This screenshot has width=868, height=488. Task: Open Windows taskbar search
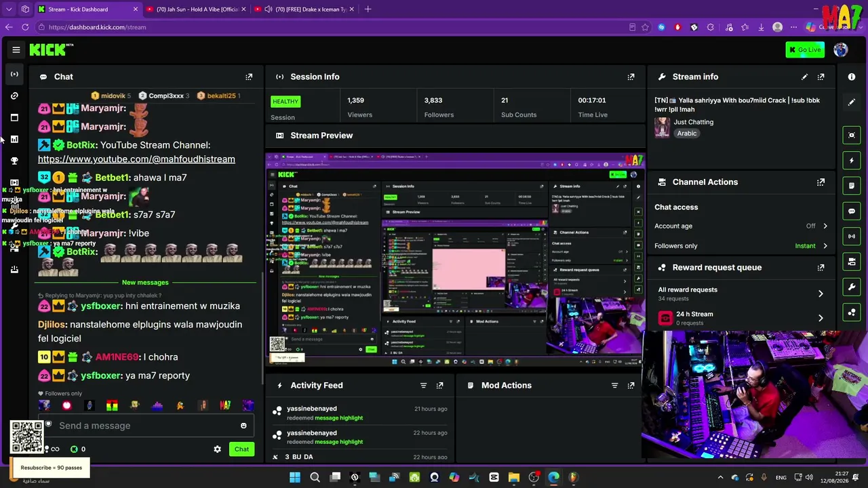click(x=315, y=477)
